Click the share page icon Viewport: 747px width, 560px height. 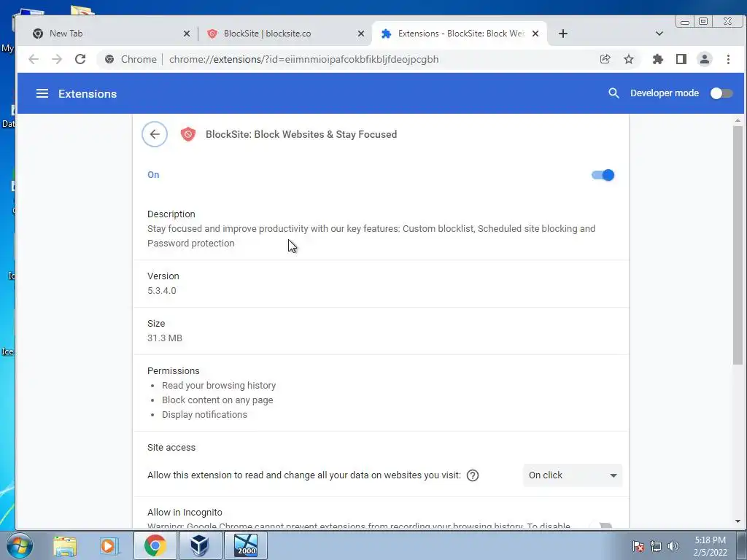(x=605, y=59)
